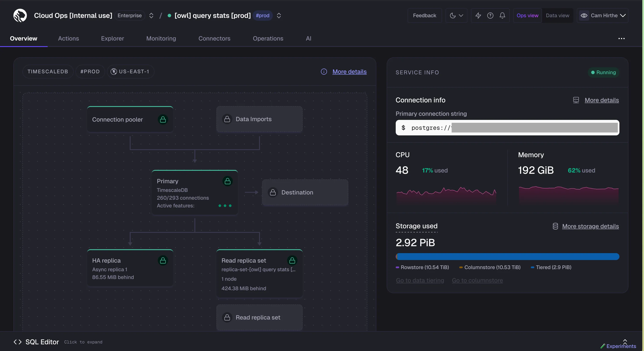
Task: Select the Data Imports node
Action: click(259, 119)
